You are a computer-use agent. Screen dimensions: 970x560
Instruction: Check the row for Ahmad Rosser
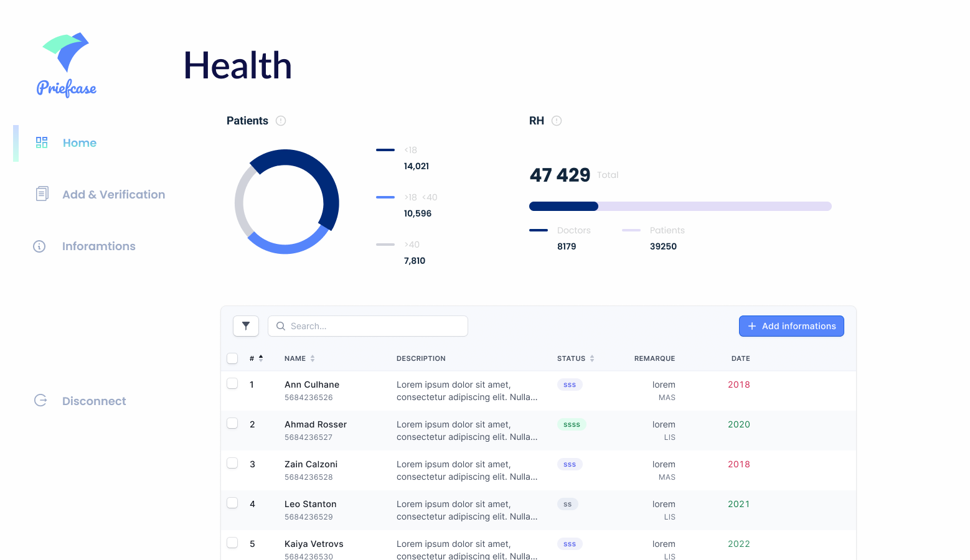coord(232,423)
